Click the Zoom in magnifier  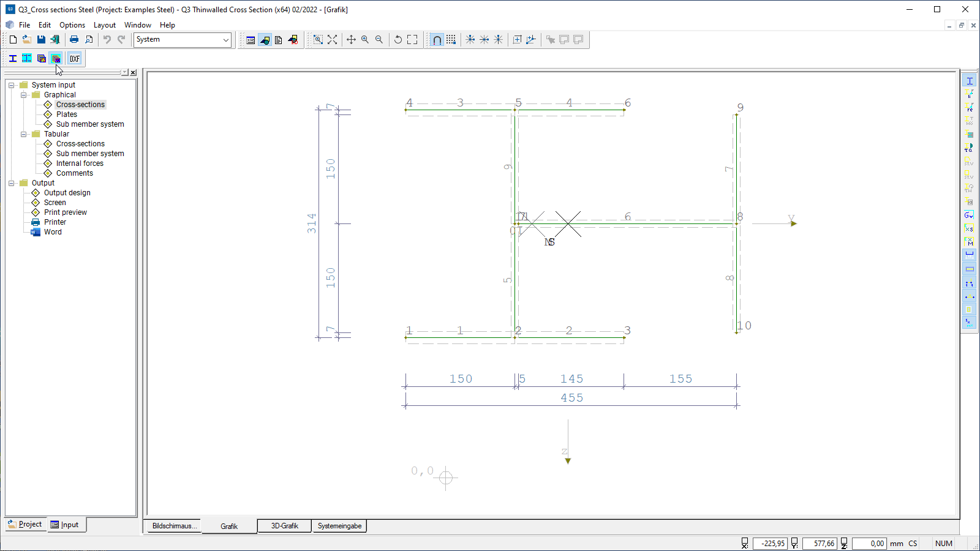pos(365,39)
